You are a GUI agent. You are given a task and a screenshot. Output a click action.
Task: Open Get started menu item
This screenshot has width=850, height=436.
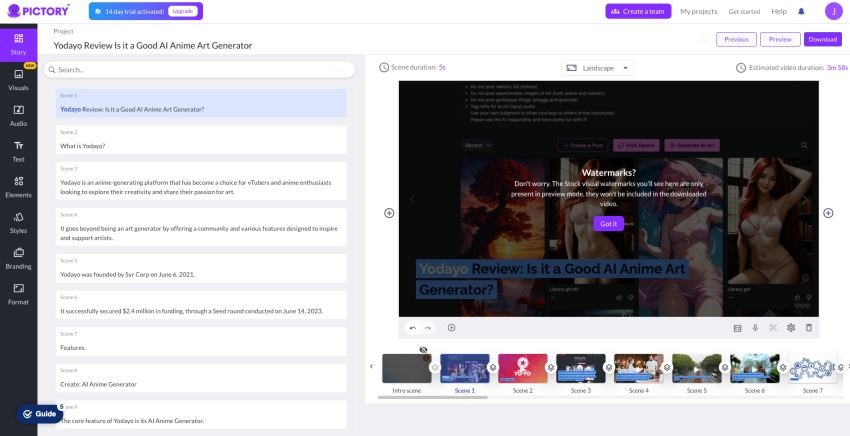(744, 11)
